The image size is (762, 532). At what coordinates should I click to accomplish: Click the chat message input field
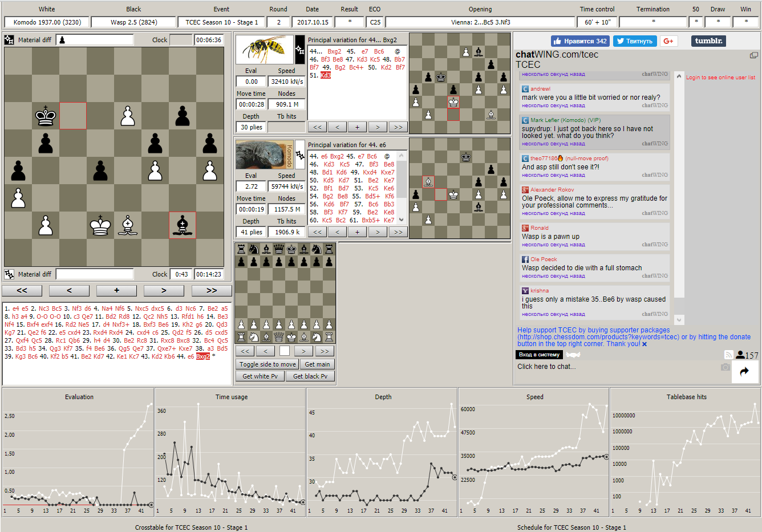tap(616, 367)
